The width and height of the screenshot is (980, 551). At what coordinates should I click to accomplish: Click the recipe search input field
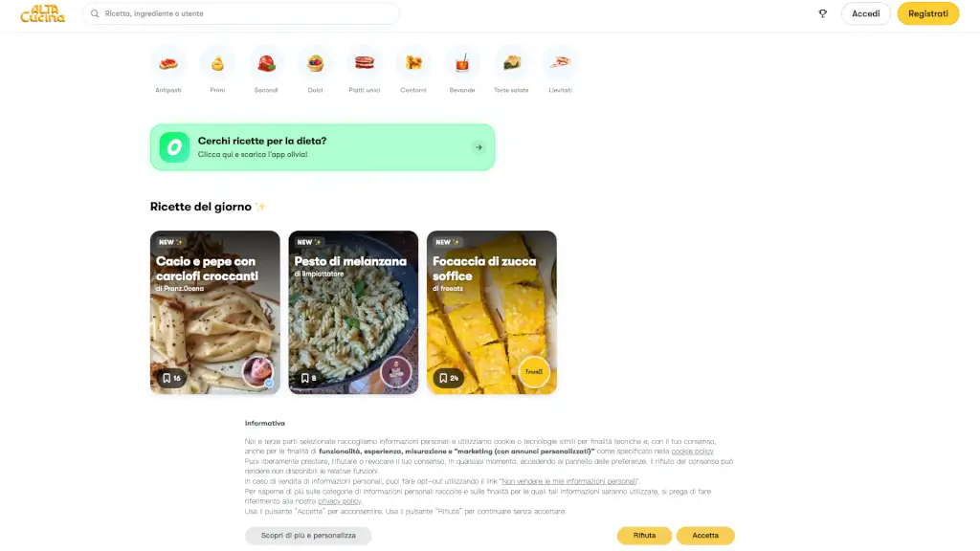click(x=241, y=13)
